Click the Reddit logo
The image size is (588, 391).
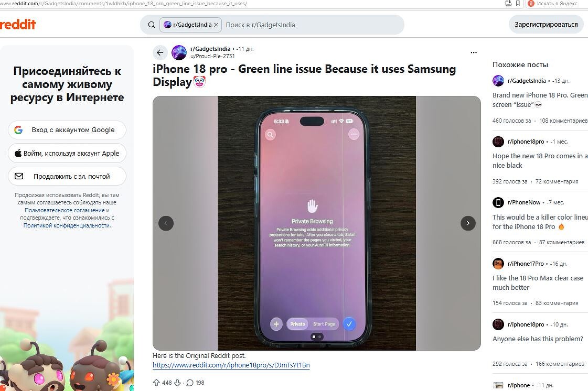(x=18, y=25)
